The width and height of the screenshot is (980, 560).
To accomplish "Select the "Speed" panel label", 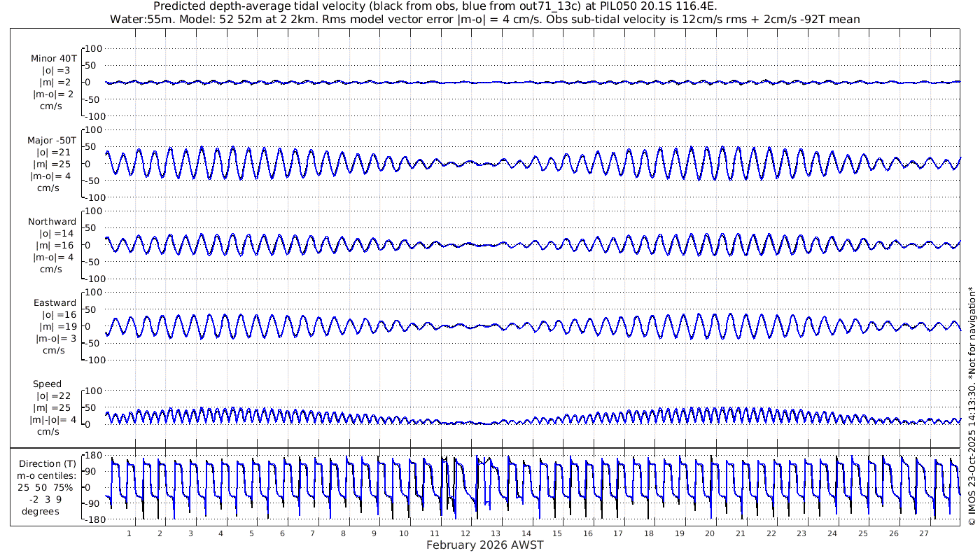I will pos(48,384).
